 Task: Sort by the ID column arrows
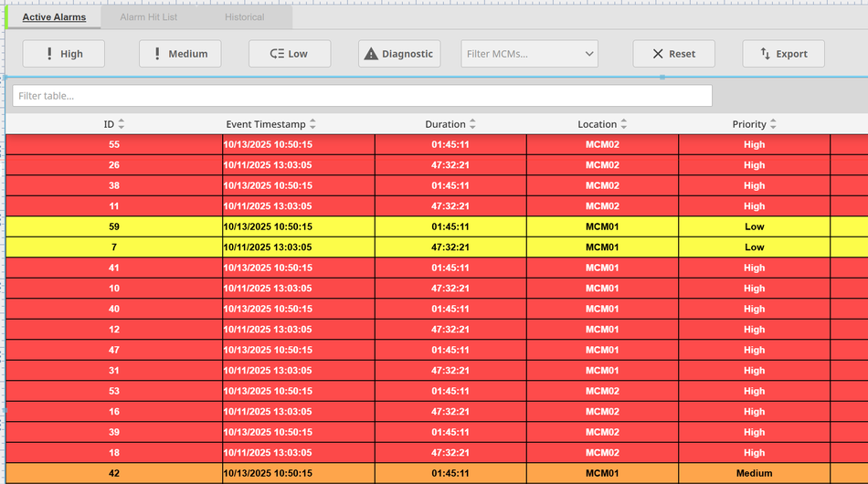[122, 124]
